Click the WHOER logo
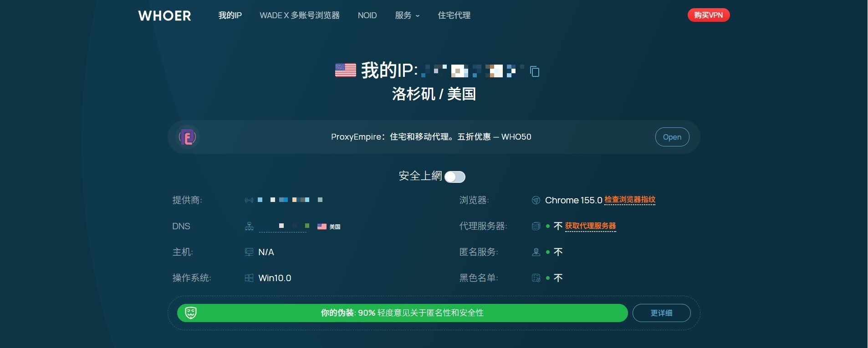Viewport: 868px width, 348px height. (164, 15)
